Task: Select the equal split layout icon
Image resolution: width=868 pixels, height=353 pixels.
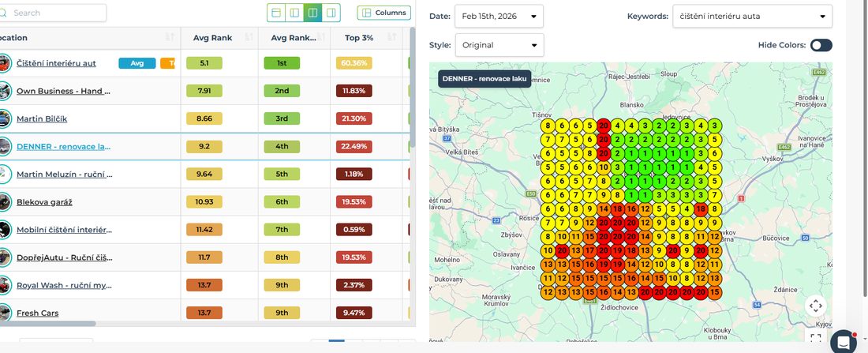Action: [x=312, y=13]
